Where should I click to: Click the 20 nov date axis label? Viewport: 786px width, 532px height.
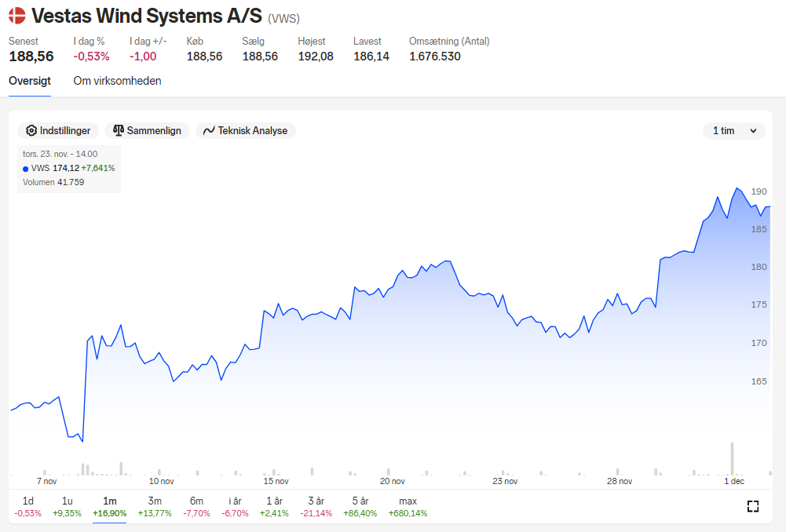pos(392,481)
